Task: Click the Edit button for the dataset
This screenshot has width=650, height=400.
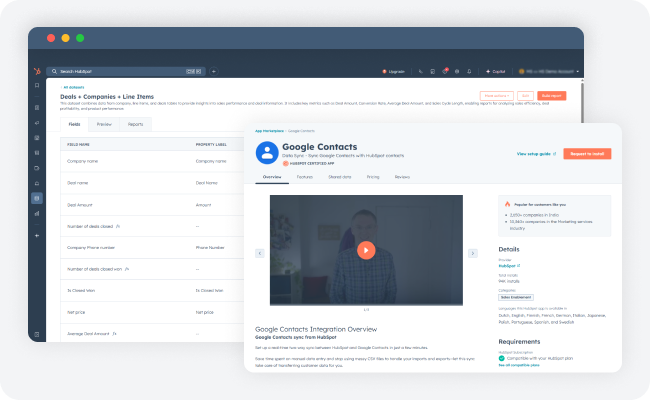Action: click(x=525, y=96)
